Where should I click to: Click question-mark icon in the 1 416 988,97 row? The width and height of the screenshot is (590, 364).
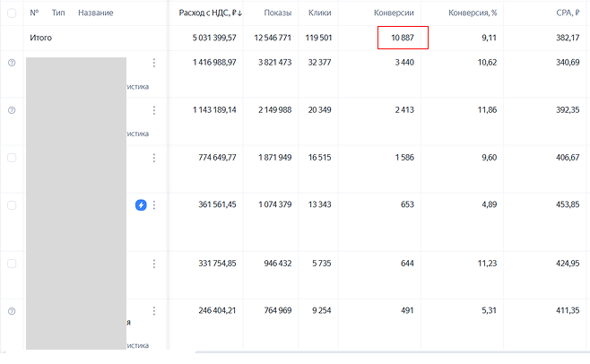click(12, 63)
